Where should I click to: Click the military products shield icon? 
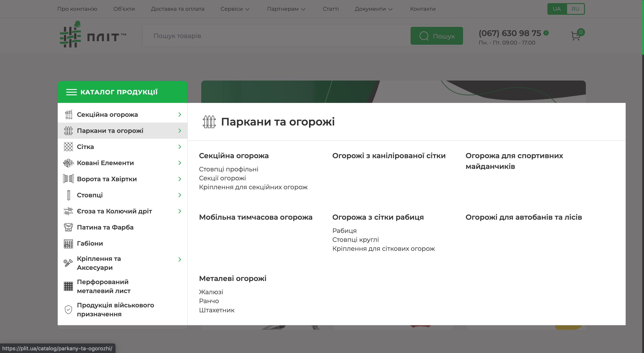pos(68,309)
